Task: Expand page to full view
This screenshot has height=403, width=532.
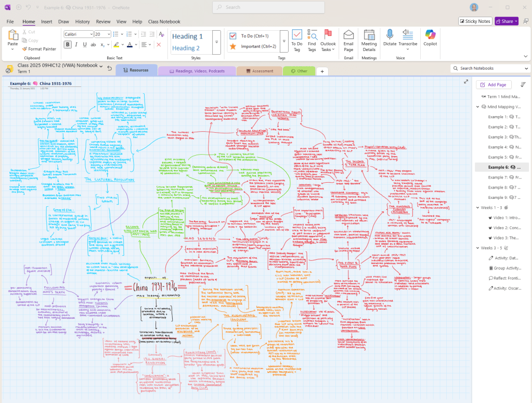Action: point(466,81)
